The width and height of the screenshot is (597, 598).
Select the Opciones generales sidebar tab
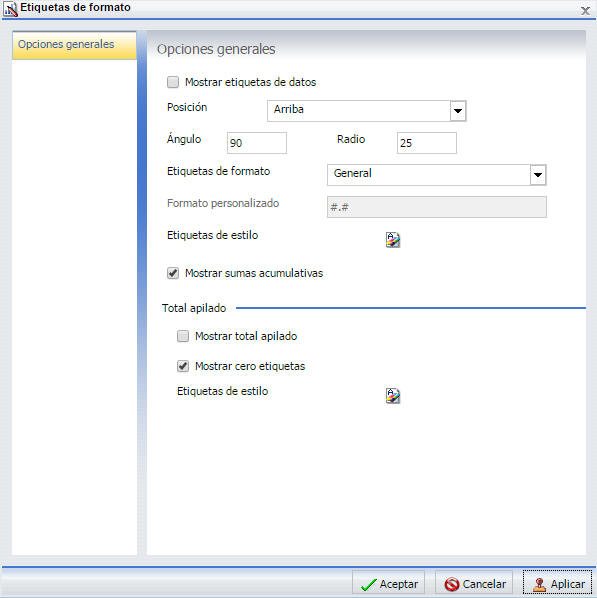click(x=74, y=45)
